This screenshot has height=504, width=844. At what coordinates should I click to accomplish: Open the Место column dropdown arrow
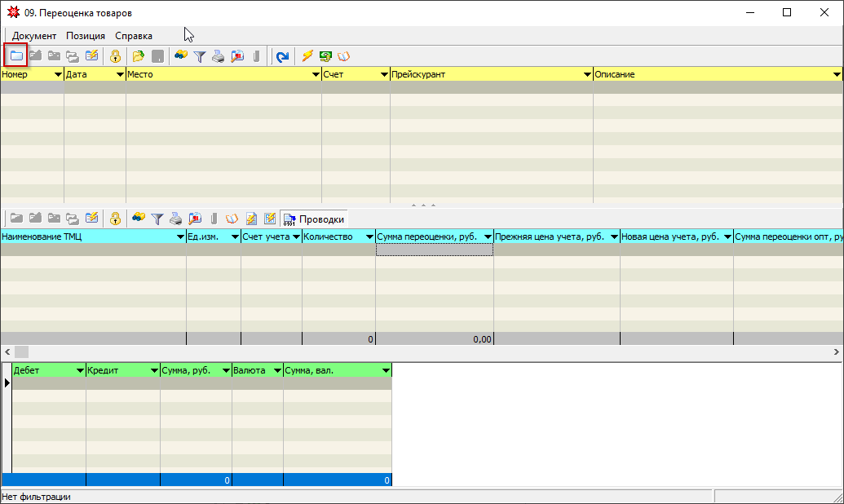(x=316, y=74)
